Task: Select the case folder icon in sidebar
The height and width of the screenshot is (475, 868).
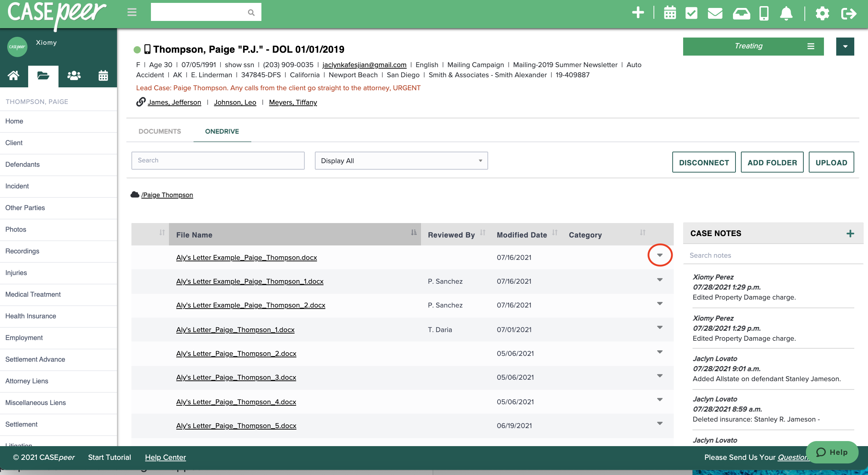Action: (x=43, y=76)
